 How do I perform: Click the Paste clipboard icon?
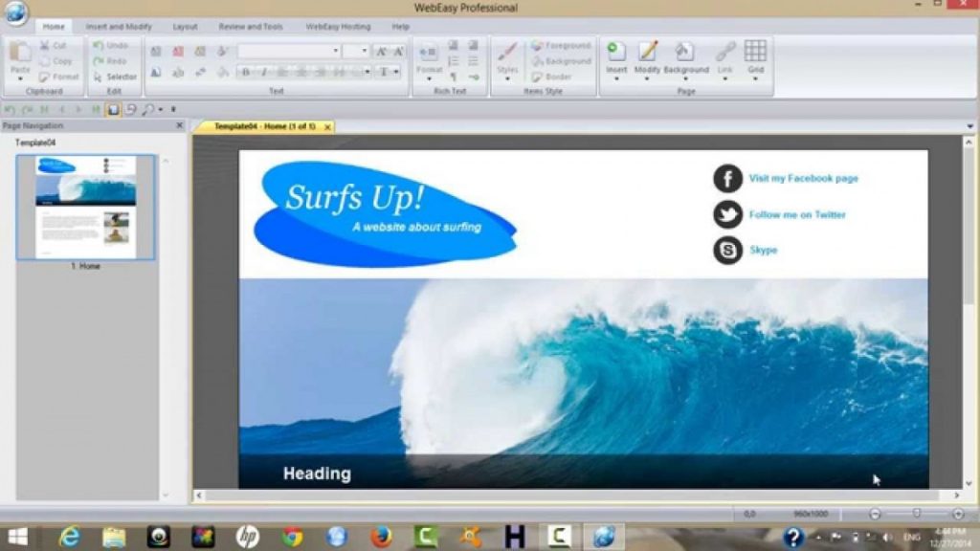click(20, 59)
